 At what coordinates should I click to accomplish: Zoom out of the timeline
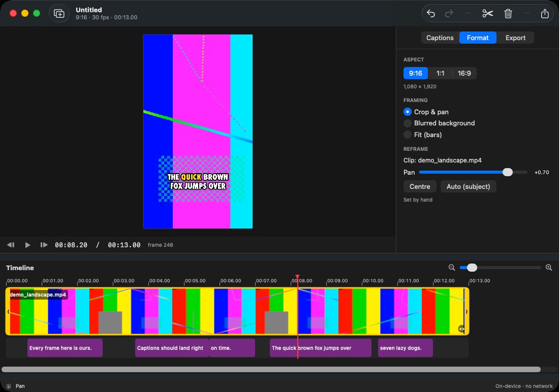tap(451, 267)
